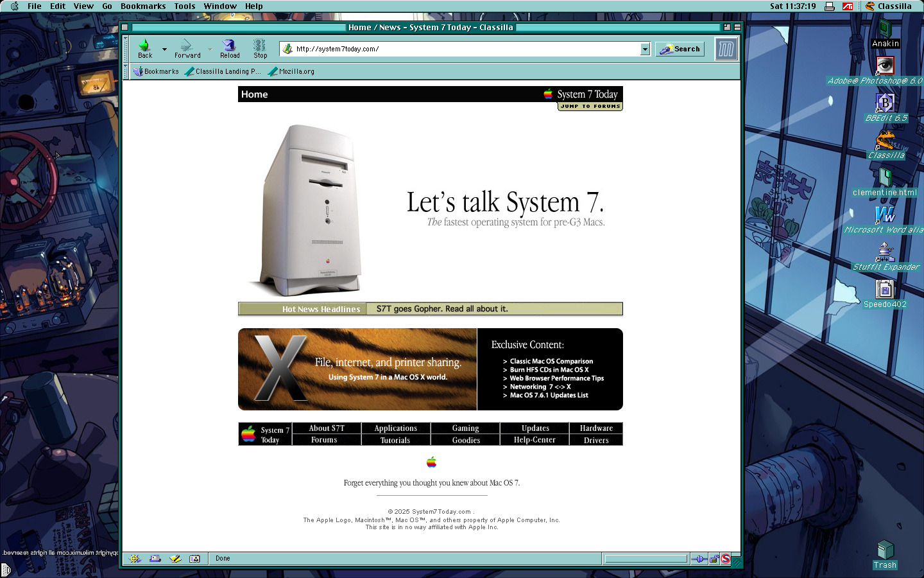The width and height of the screenshot is (924, 578).
Task: Click into the URL address field
Action: [x=462, y=49]
